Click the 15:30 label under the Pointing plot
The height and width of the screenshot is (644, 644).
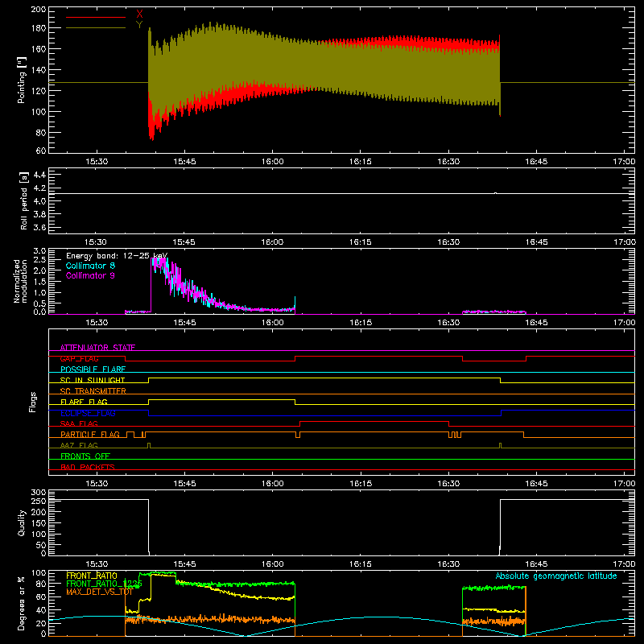pyautogui.click(x=97, y=162)
